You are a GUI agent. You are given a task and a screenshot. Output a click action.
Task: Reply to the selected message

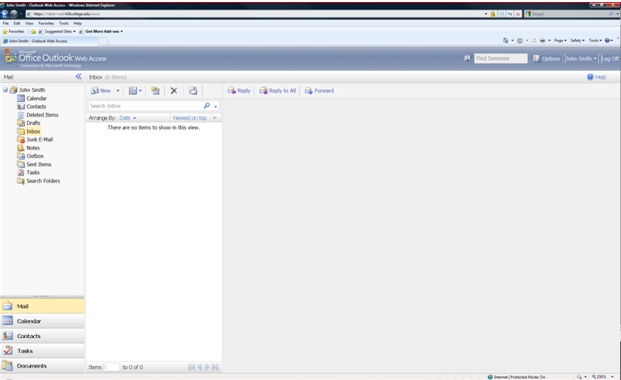(239, 91)
